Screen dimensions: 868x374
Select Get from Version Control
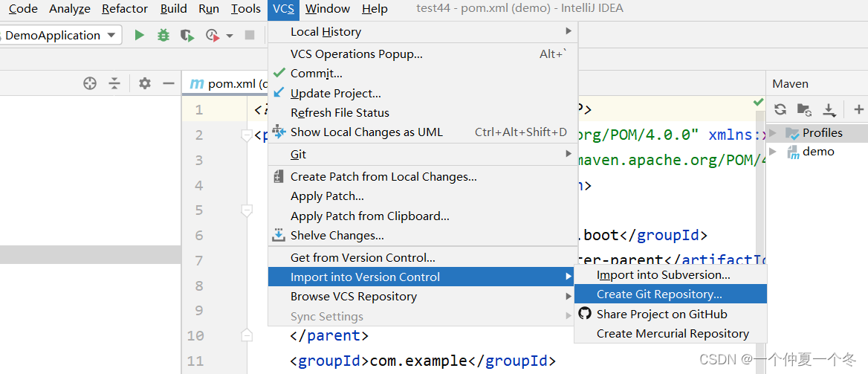(x=423, y=258)
